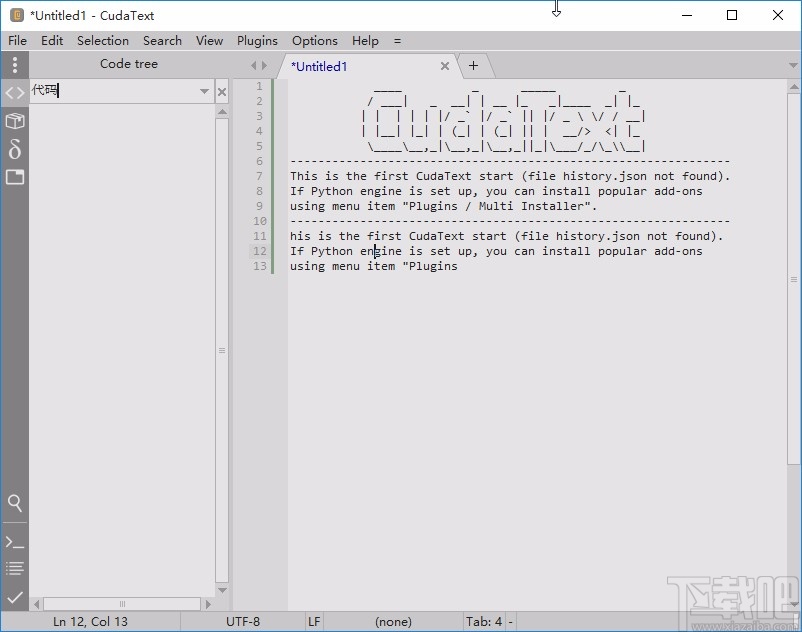This screenshot has width=802, height=632.
Task: Maximize the CudaText window
Action: tap(732, 15)
